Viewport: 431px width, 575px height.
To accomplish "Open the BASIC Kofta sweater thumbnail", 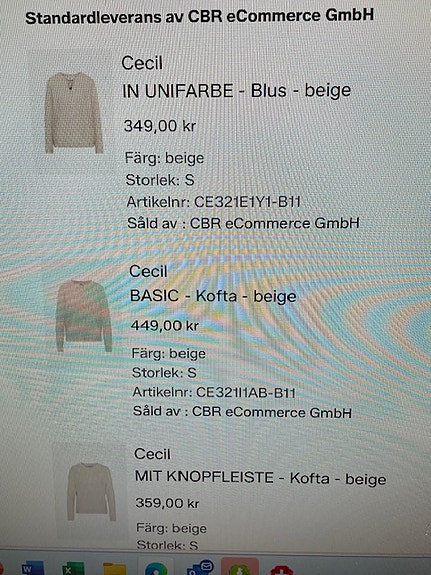I will 84,316.
